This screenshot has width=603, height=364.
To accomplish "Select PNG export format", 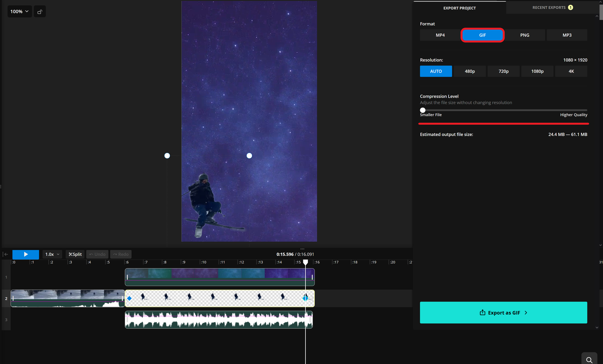I will pos(525,35).
